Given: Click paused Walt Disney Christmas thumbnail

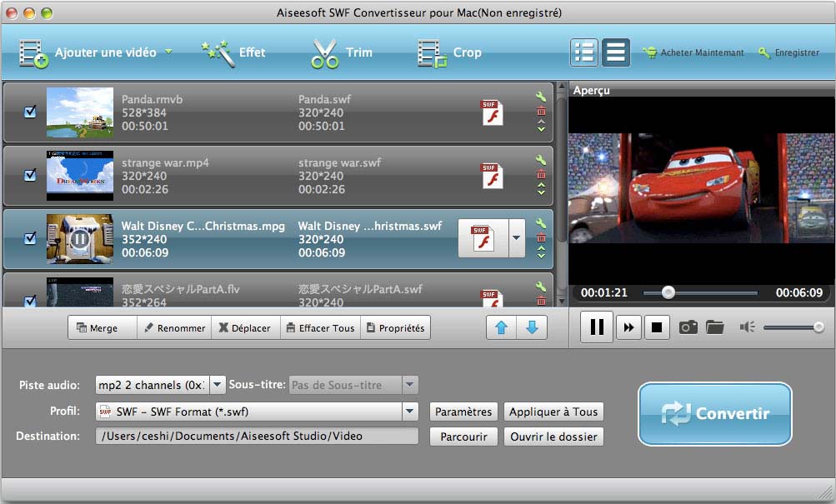Looking at the screenshot, I should point(80,239).
